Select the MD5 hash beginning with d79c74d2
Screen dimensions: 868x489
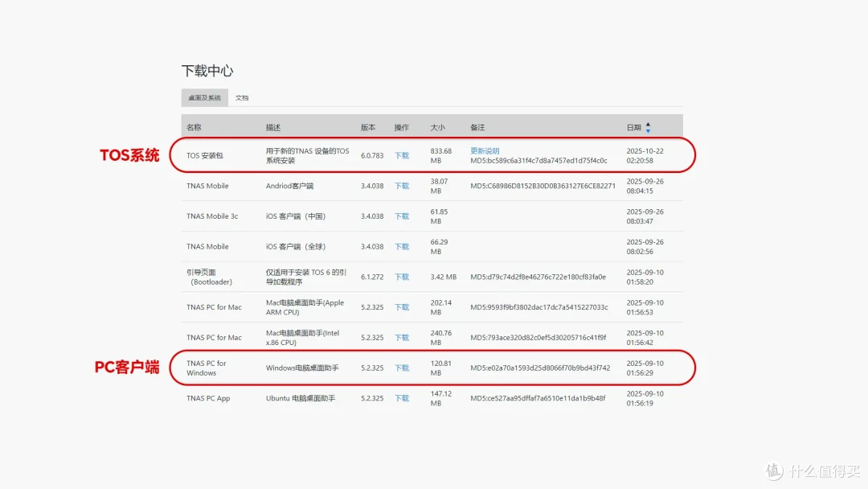pyautogui.click(x=538, y=277)
